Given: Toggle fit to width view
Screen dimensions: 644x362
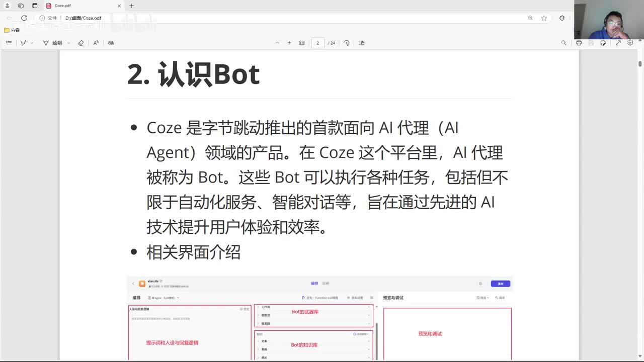Looking at the screenshot, I should 302,43.
